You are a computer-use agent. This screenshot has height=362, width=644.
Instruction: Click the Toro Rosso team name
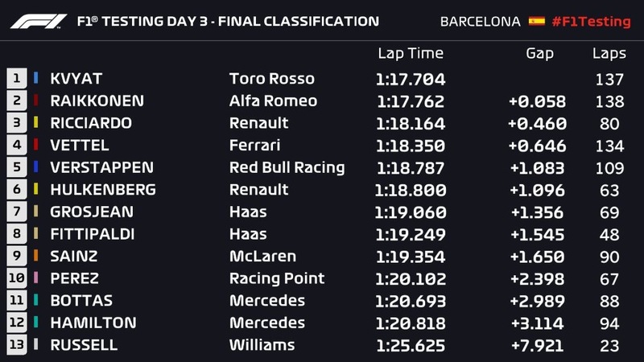point(271,79)
